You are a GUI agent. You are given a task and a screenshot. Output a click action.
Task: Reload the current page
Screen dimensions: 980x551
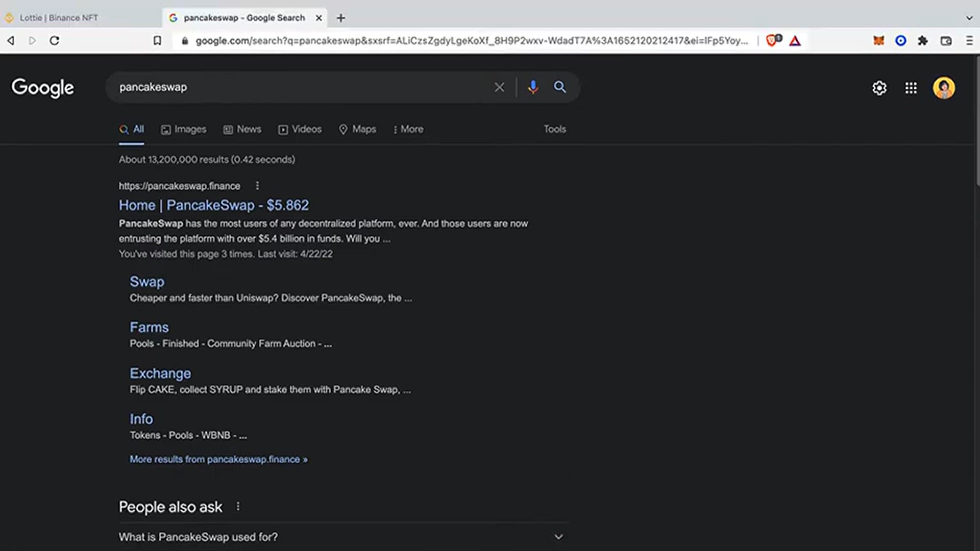pos(55,41)
